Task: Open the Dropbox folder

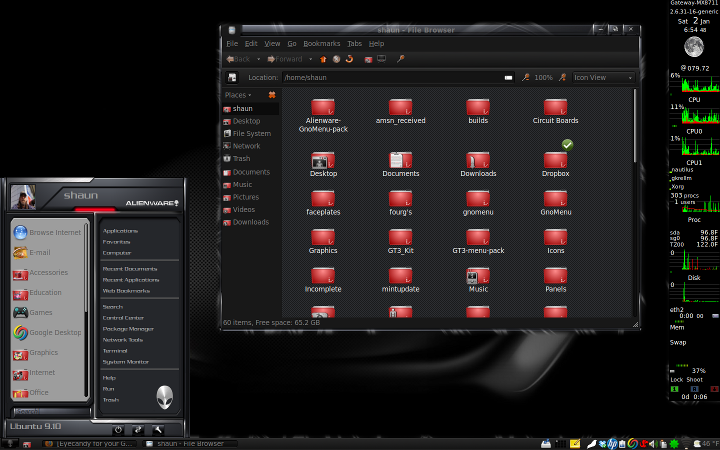Action: (x=556, y=163)
